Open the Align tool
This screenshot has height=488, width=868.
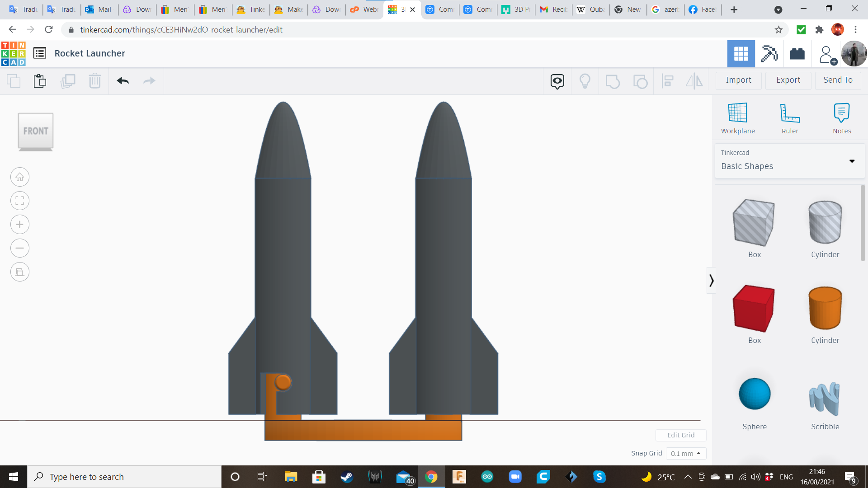668,81
